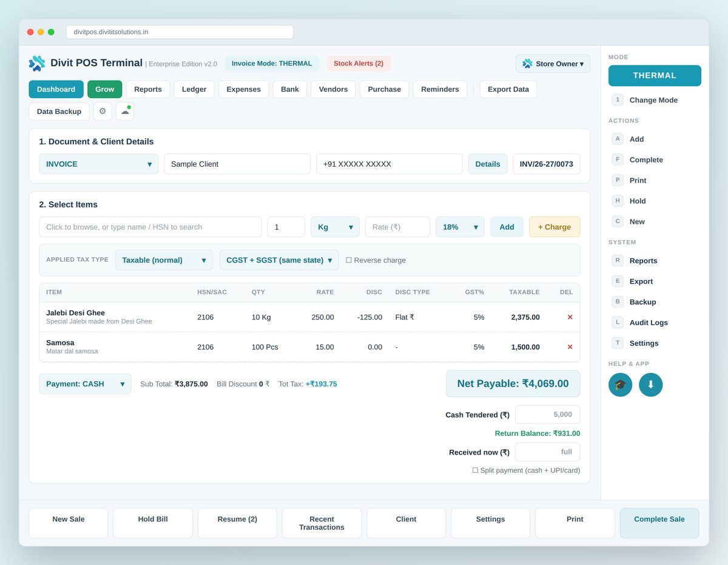Click the logo icon in Store Owner button

[x=527, y=64]
